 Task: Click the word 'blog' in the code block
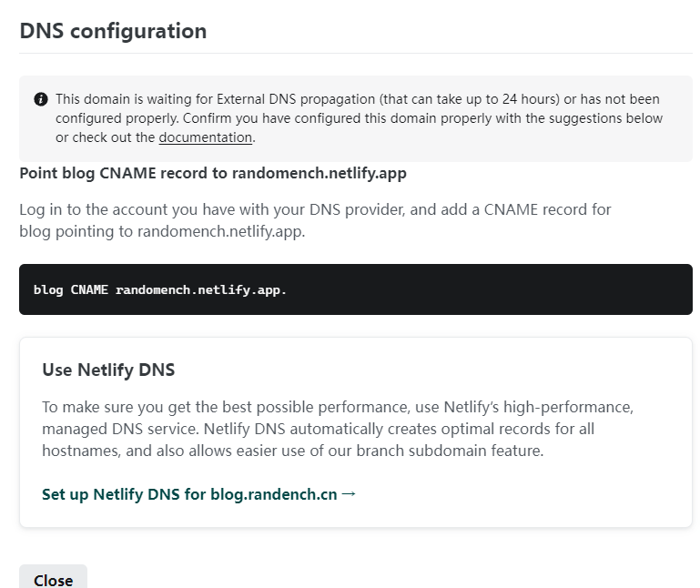[x=48, y=290]
